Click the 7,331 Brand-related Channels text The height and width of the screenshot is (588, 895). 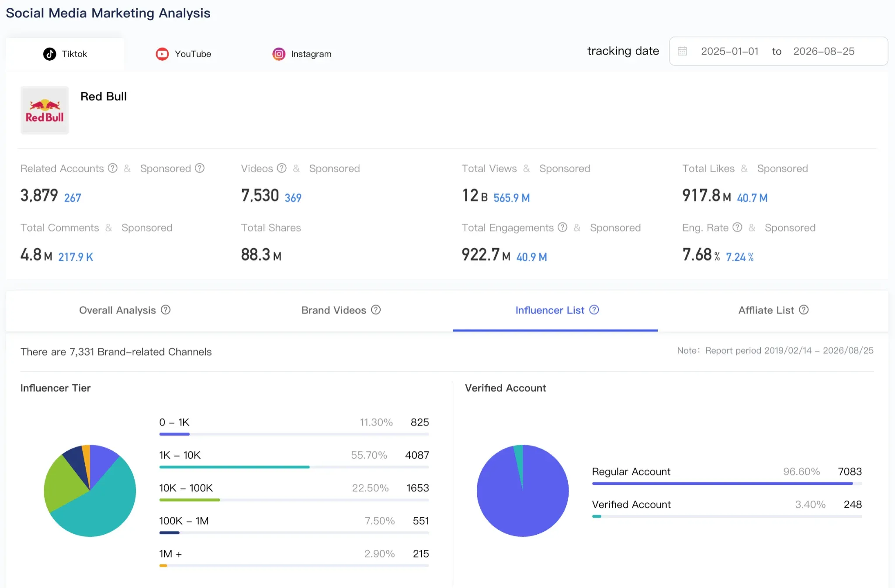[x=116, y=352]
